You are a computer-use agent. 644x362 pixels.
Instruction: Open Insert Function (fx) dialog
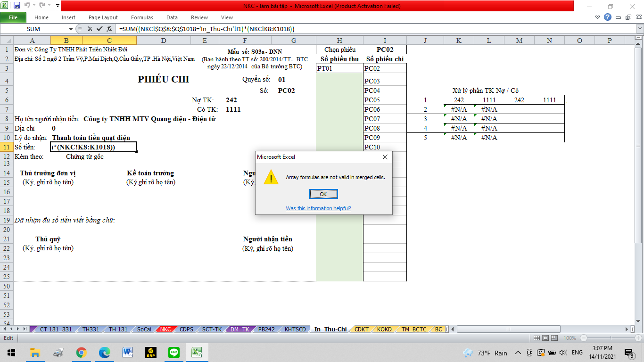pos(109,29)
